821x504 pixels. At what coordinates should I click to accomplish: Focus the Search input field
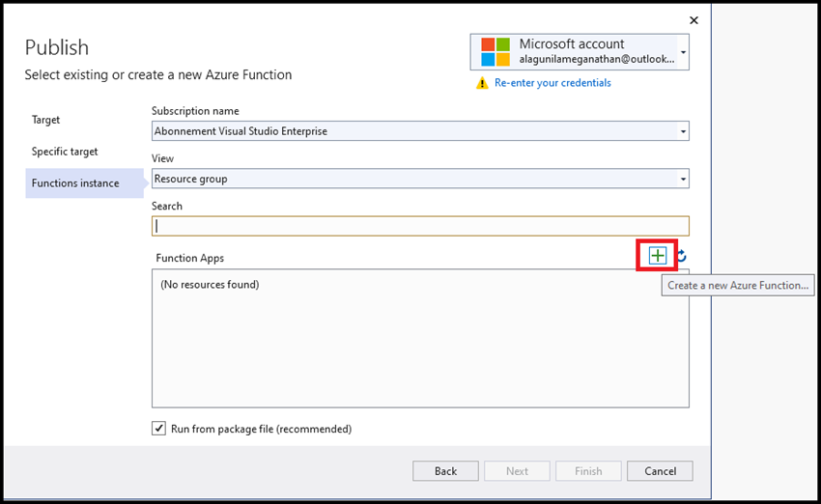point(420,226)
